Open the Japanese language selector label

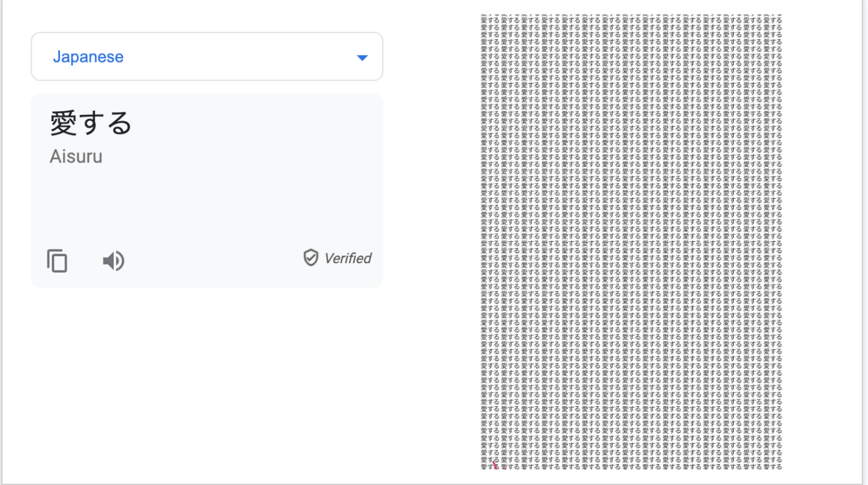click(x=88, y=57)
